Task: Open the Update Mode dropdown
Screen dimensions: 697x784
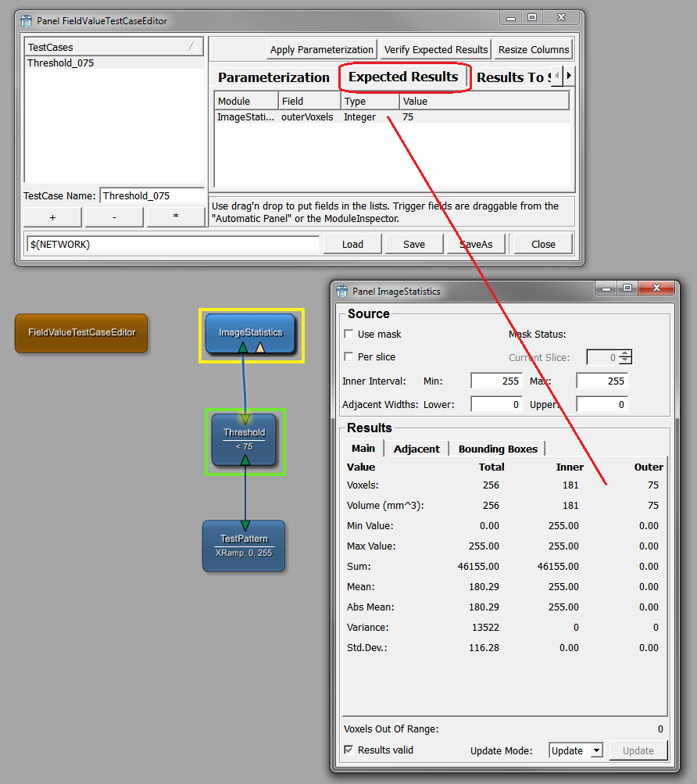Action: pyautogui.click(x=576, y=750)
